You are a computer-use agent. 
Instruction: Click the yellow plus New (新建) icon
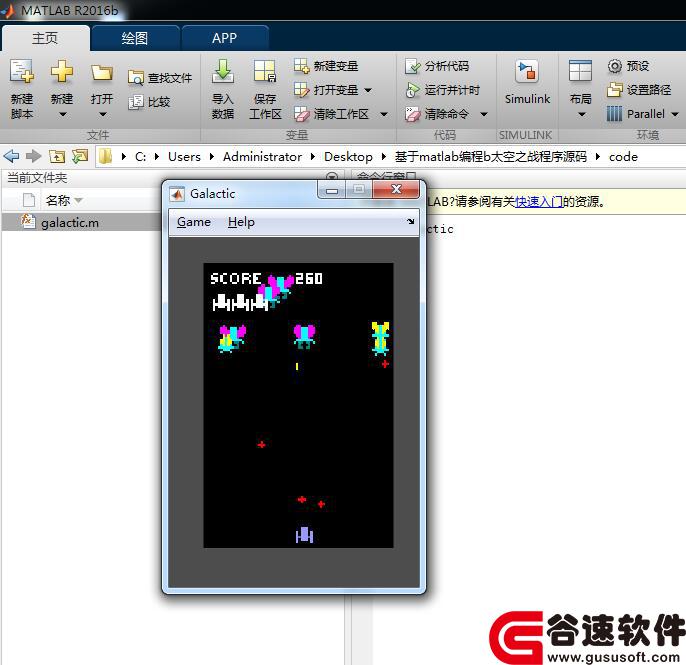pos(62,71)
